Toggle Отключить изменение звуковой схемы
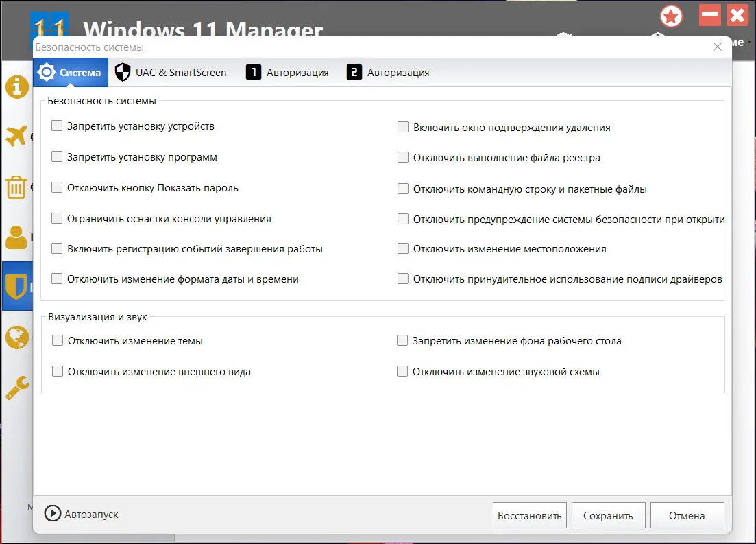Screen dimensions: 756x544 (x=402, y=371)
